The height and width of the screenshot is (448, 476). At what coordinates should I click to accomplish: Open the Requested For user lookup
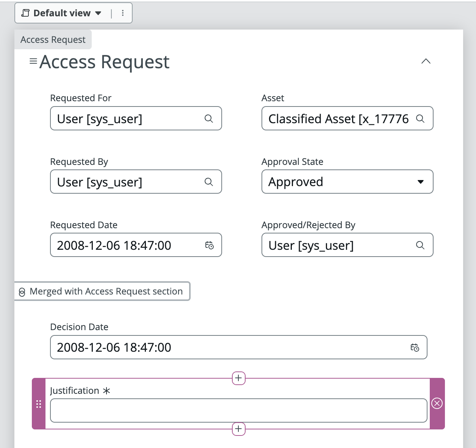click(209, 118)
